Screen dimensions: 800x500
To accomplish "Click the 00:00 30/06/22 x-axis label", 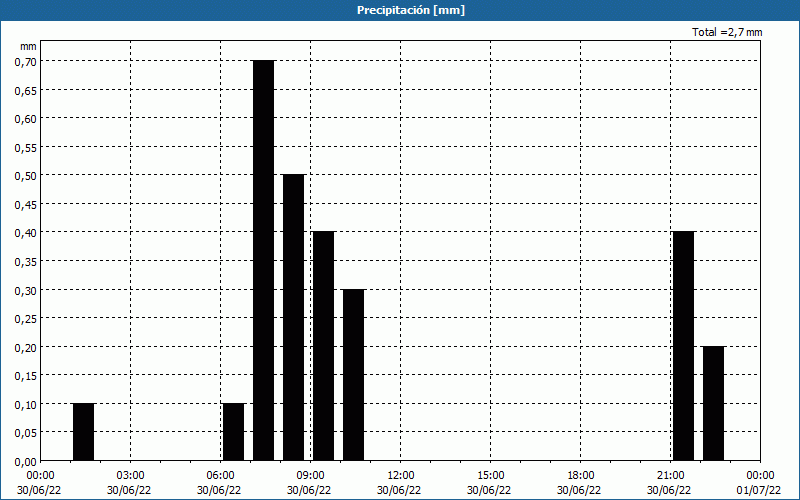I will (x=39, y=483).
